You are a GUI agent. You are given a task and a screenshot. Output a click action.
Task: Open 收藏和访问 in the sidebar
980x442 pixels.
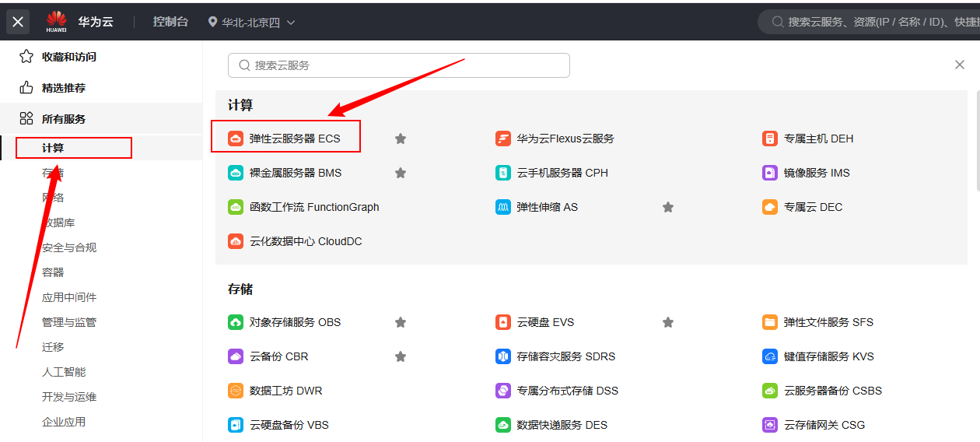coord(101,57)
